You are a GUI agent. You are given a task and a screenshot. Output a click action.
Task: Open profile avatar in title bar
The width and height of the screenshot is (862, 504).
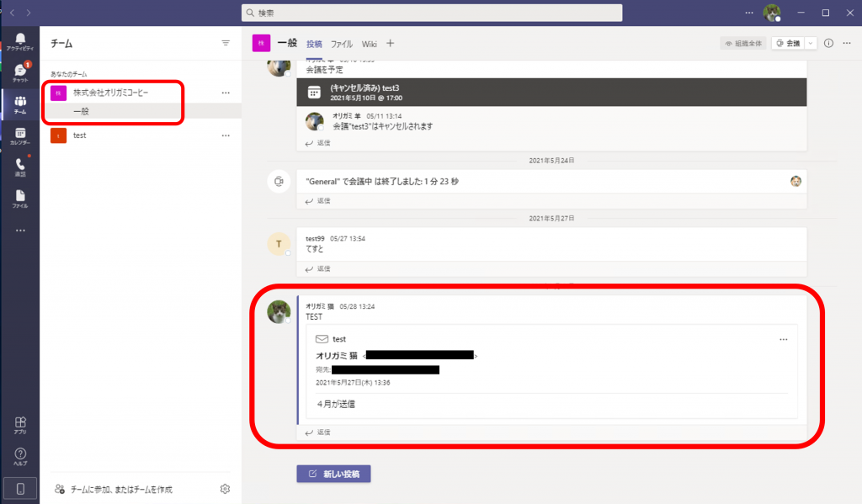[x=772, y=13]
